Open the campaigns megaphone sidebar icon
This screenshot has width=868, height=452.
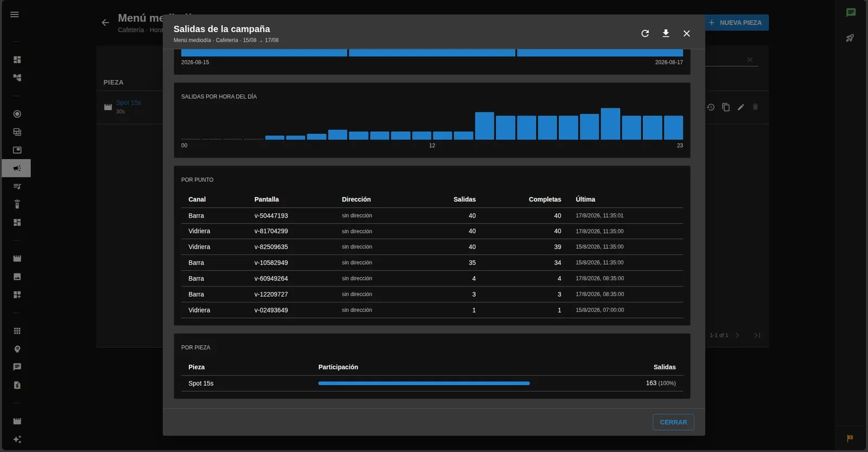pyautogui.click(x=17, y=168)
